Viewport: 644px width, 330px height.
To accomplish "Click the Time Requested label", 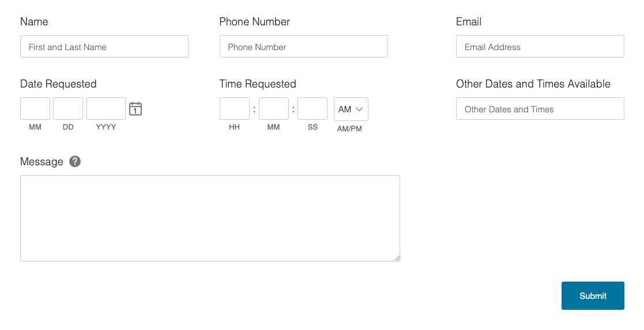I will click(x=258, y=84).
